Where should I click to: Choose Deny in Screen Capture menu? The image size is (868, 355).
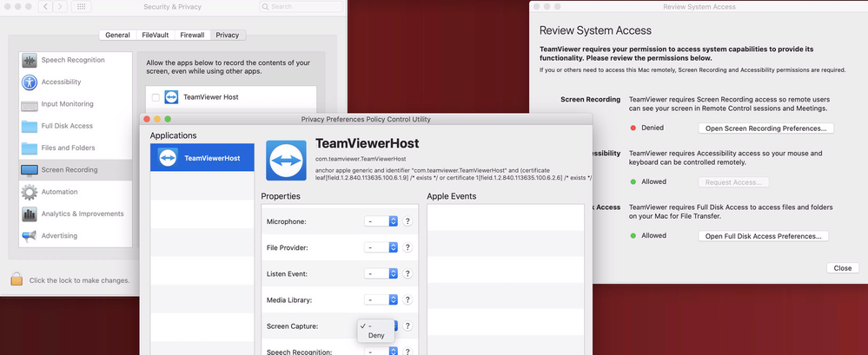376,336
